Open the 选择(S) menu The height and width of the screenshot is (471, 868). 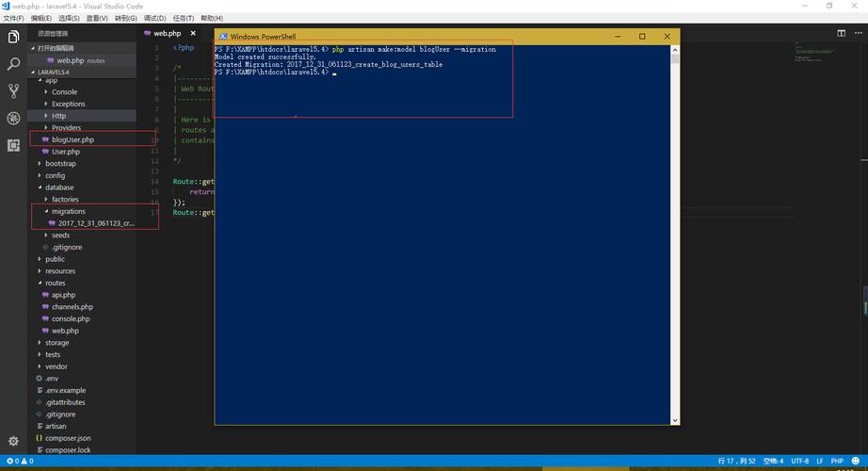coord(70,18)
